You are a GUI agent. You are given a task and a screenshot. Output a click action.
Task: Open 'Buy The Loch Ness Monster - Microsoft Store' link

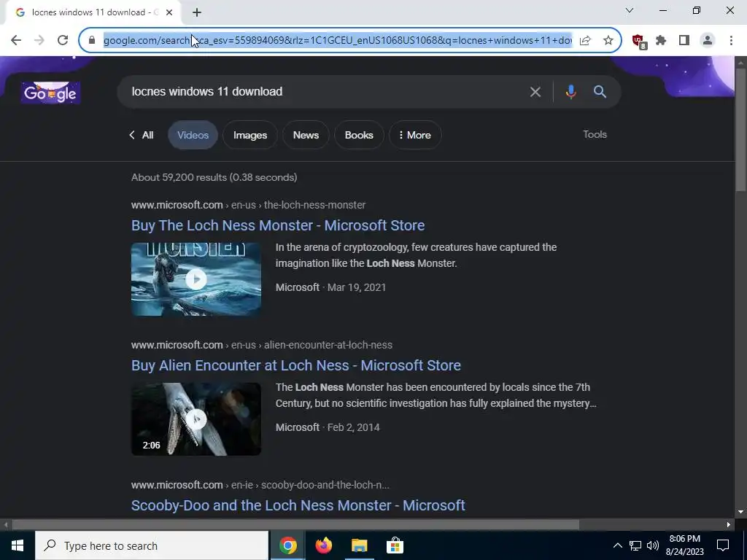point(278,225)
